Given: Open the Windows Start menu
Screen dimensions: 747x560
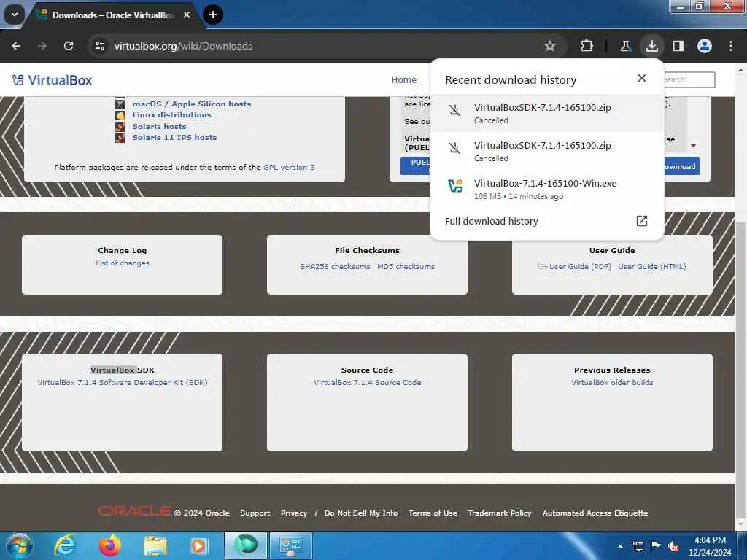Looking at the screenshot, I should [19, 545].
